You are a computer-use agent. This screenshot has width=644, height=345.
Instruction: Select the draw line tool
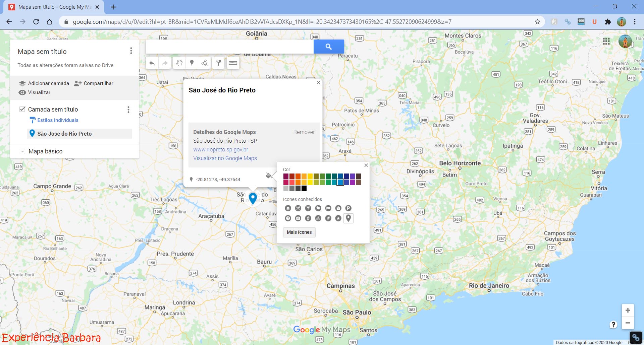205,63
